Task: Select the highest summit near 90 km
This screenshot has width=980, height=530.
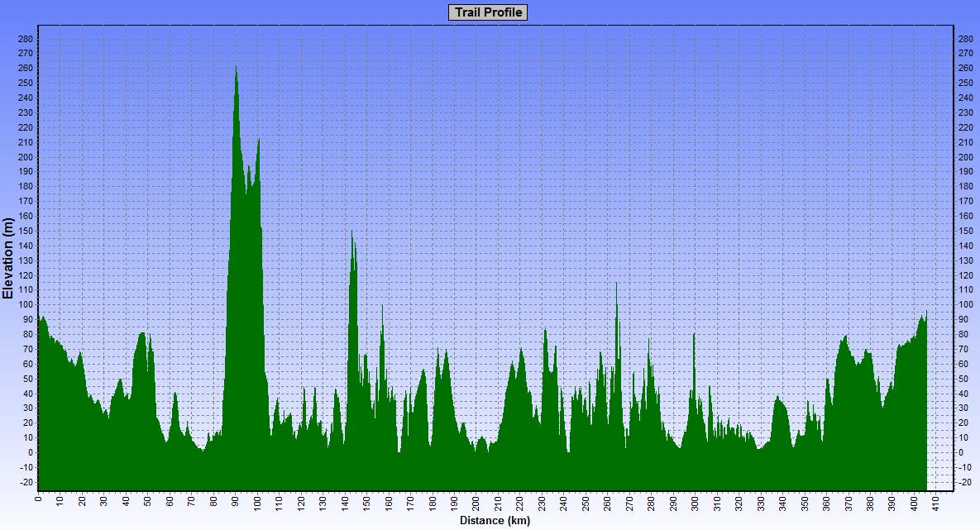Action: click(236, 68)
